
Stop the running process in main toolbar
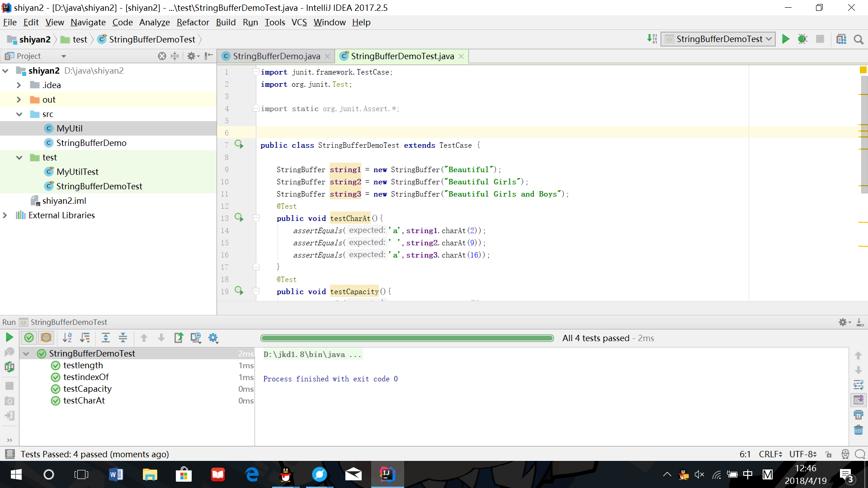[820, 39]
